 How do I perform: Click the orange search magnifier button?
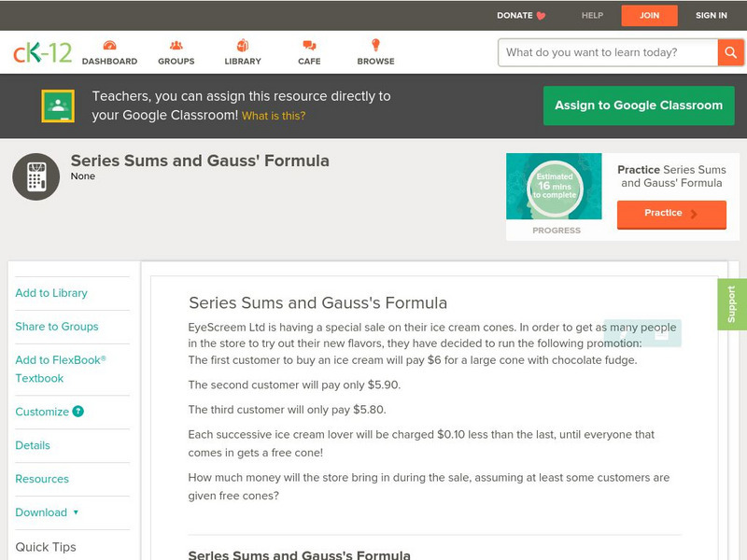pyautogui.click(x=730, y=52)
